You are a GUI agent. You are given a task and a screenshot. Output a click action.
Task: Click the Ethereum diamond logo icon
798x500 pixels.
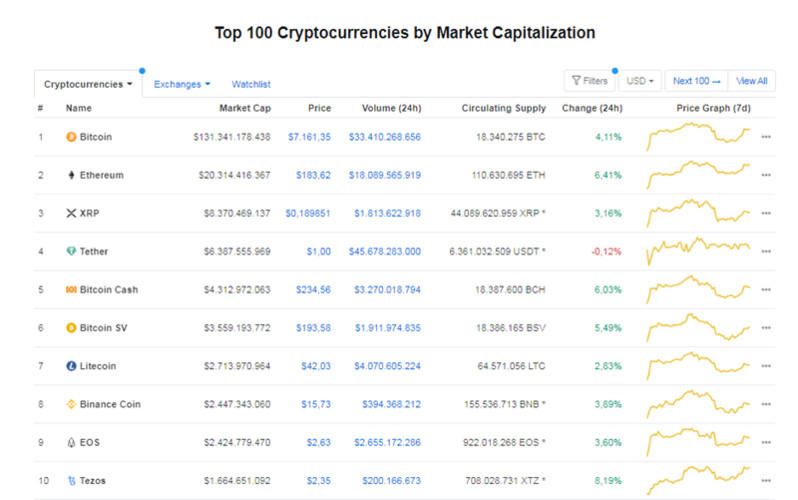click(x=71, y=175)
